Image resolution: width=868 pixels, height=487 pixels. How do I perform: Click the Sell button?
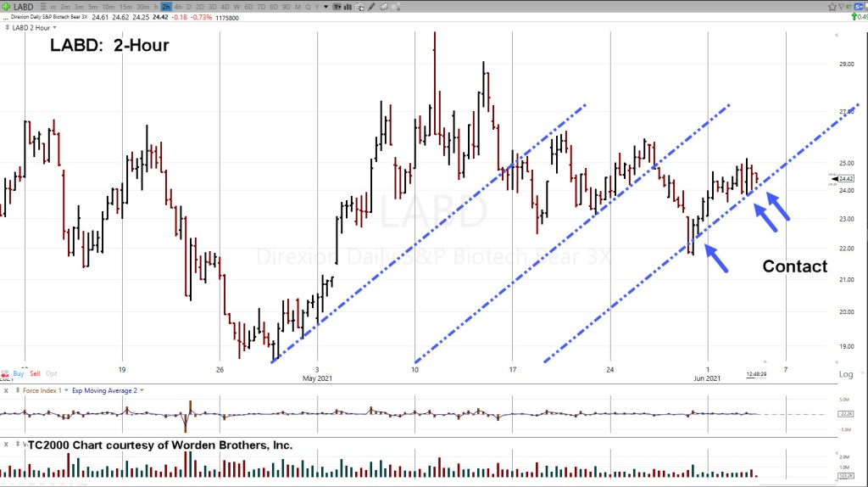click(35, 373)
